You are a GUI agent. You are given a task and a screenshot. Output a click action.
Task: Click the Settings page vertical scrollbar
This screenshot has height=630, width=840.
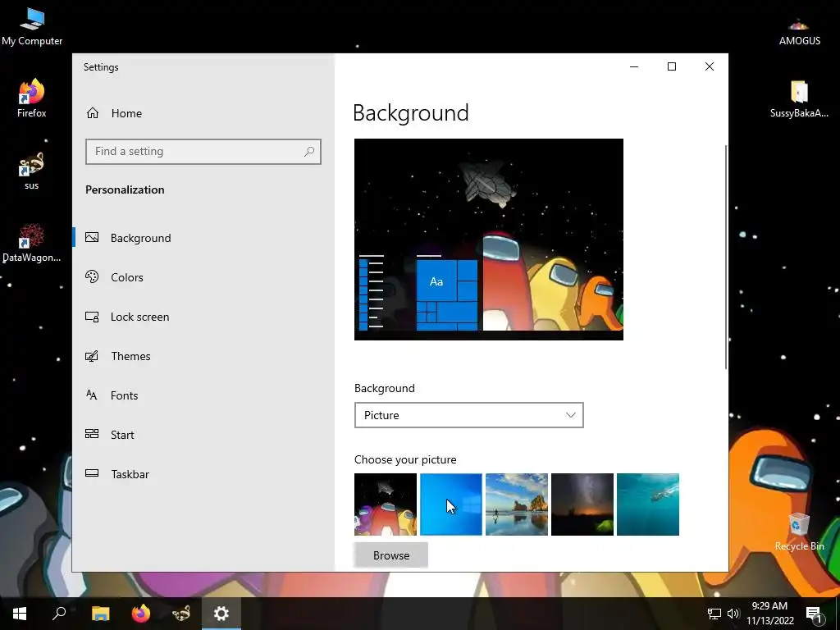tap(726, 257)
